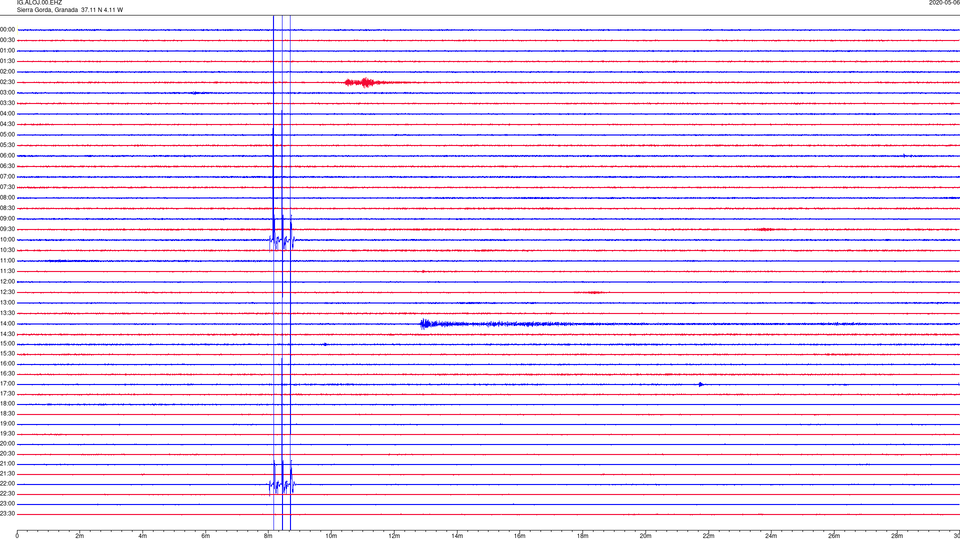Image resolution: width=960 pixels, height=540 pixels.
Task: Select the small red event on 09:30 trace
Action: (765, 229)
